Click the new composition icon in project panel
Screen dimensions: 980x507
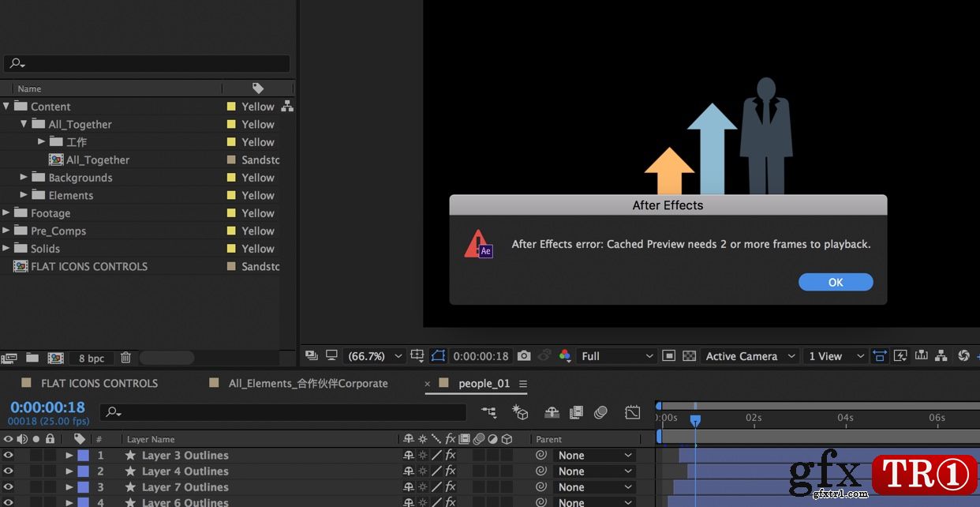pos(55,358)
